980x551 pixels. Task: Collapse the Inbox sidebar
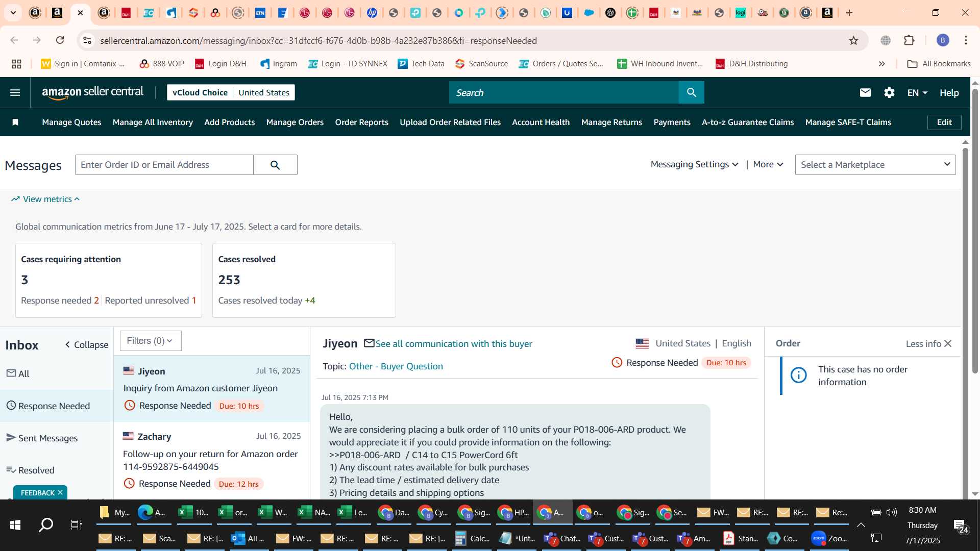[x=87, y=345]
